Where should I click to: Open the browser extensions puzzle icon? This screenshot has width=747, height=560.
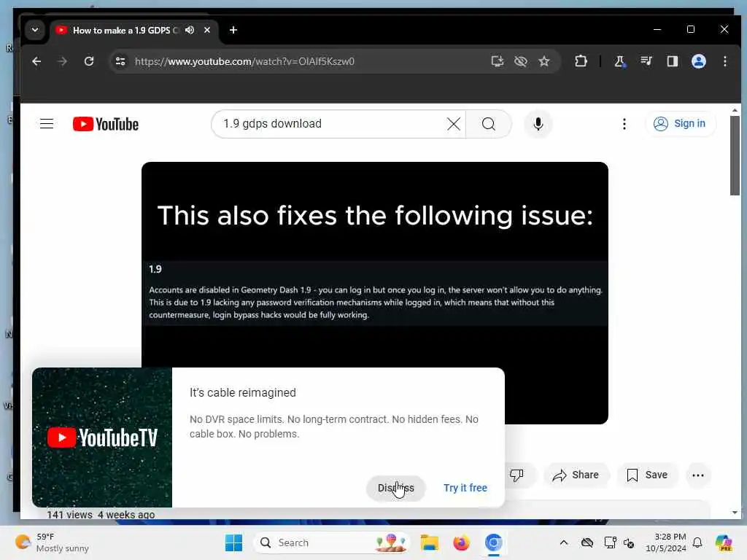point(581,61)
